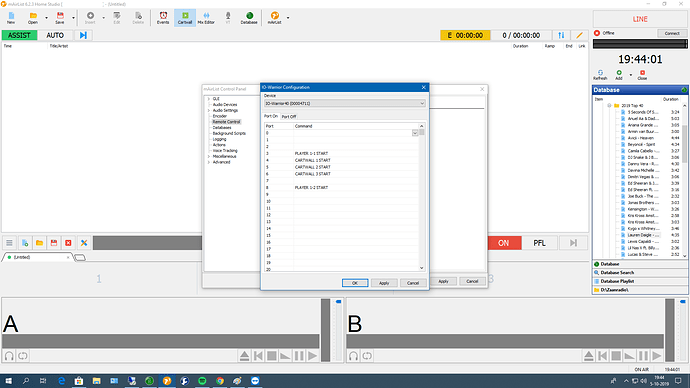
Task: Select Encoder in Control Panel tree
Action: 220,116
